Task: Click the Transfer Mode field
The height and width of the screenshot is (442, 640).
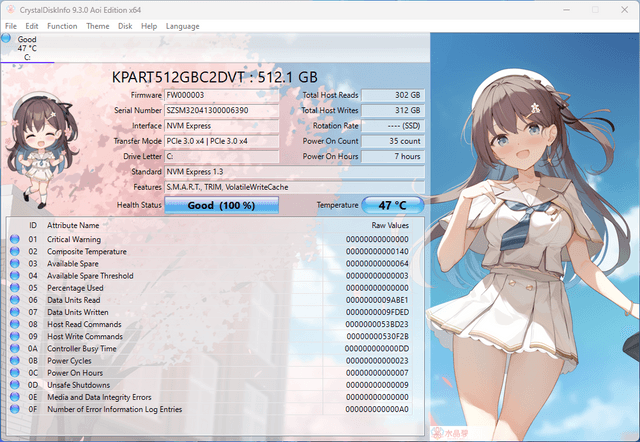Action: 222,141
